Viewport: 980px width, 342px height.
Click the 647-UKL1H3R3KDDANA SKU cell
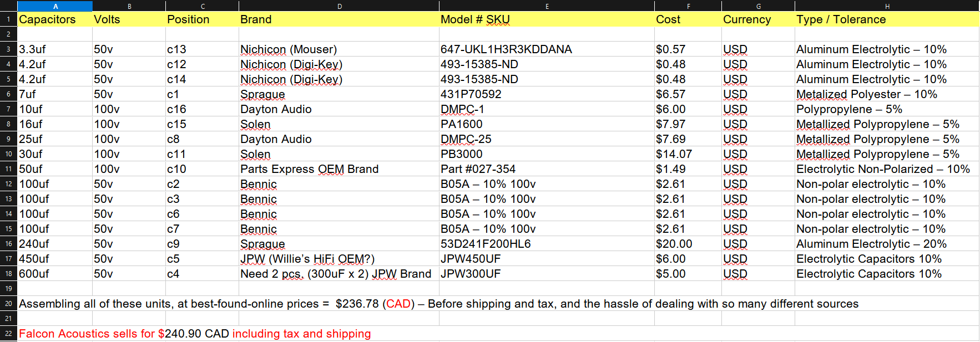pos(547,49)
